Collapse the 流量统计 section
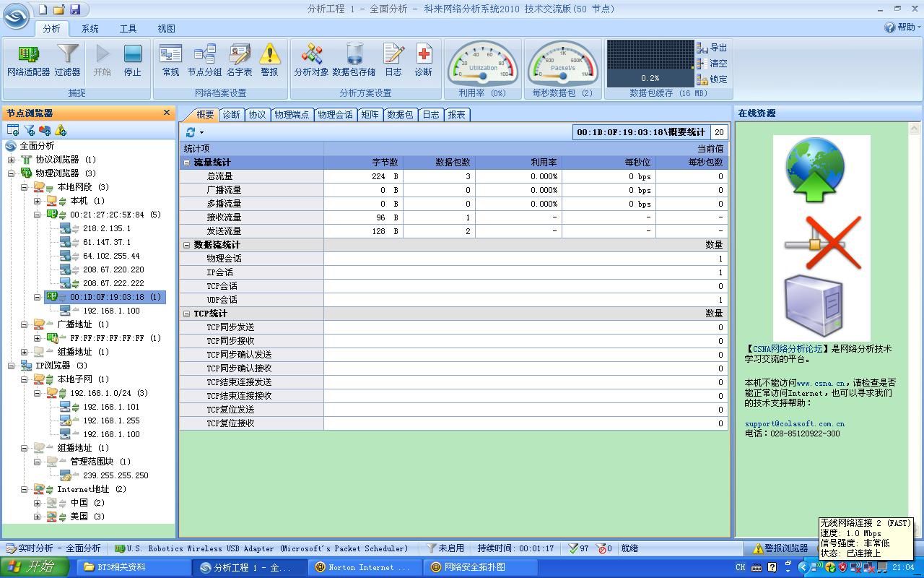 coord(187,163)
